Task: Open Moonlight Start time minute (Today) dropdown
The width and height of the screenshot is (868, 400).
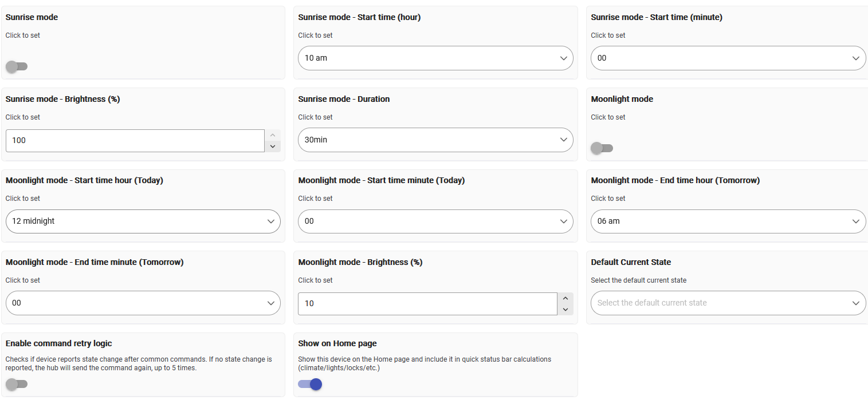Action: (435, 221)
